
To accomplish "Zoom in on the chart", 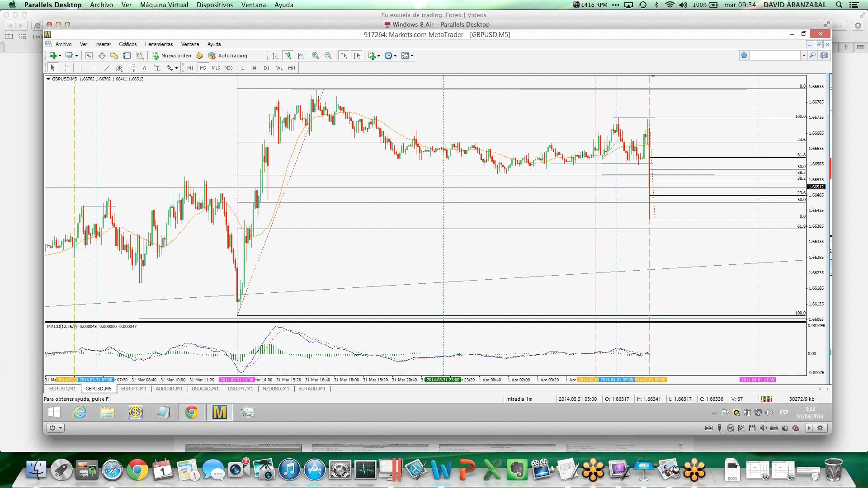I will (x=316, y=56).
